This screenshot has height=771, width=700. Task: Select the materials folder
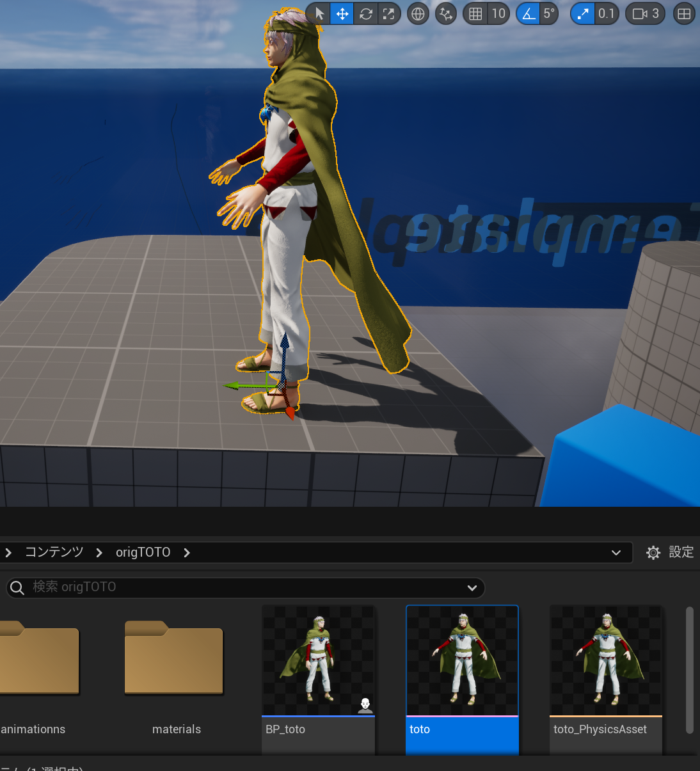coord(174,658)
